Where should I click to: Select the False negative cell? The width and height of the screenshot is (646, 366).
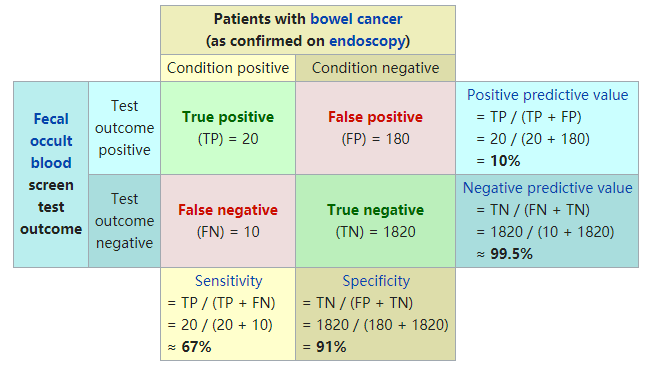pyautogui.click(x=228, y=221)
